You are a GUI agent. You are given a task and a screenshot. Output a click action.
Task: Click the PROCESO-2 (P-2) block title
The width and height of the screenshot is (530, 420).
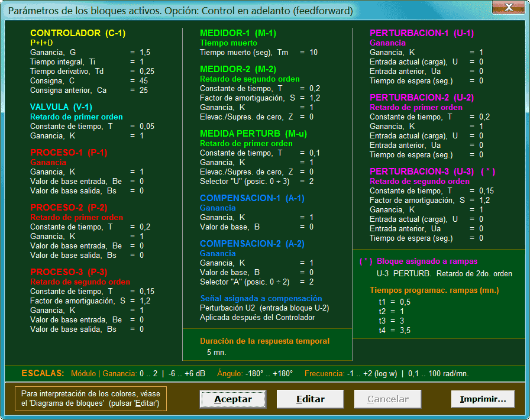69,208
